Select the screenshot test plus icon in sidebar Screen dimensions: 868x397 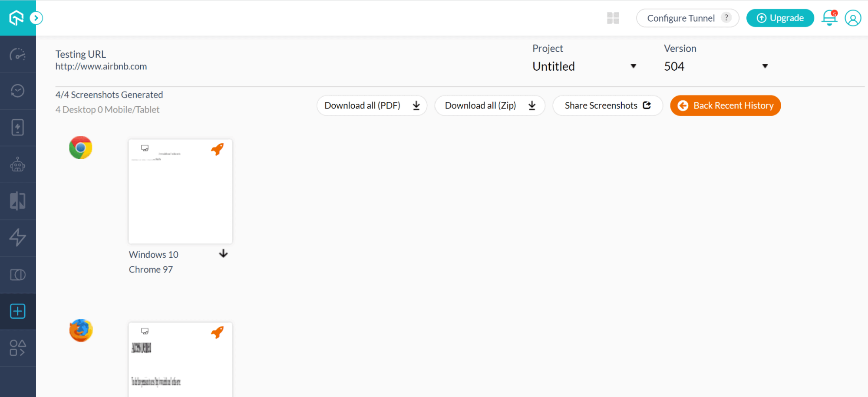(x=17, y=311)
